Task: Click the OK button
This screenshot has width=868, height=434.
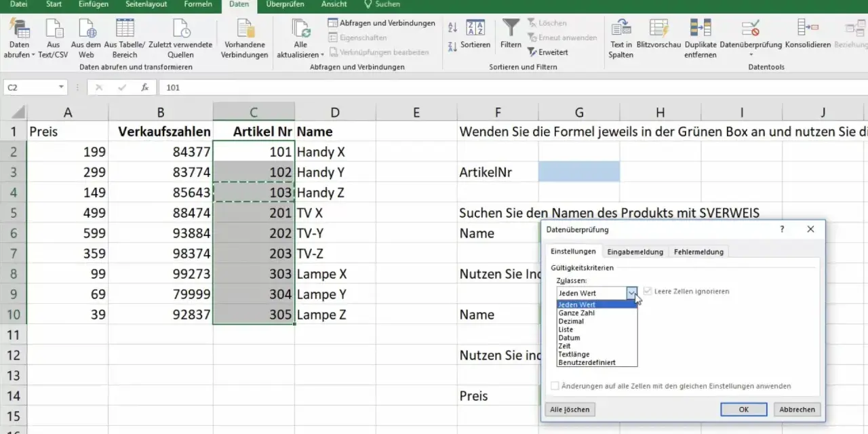Action: coord(743,409)
